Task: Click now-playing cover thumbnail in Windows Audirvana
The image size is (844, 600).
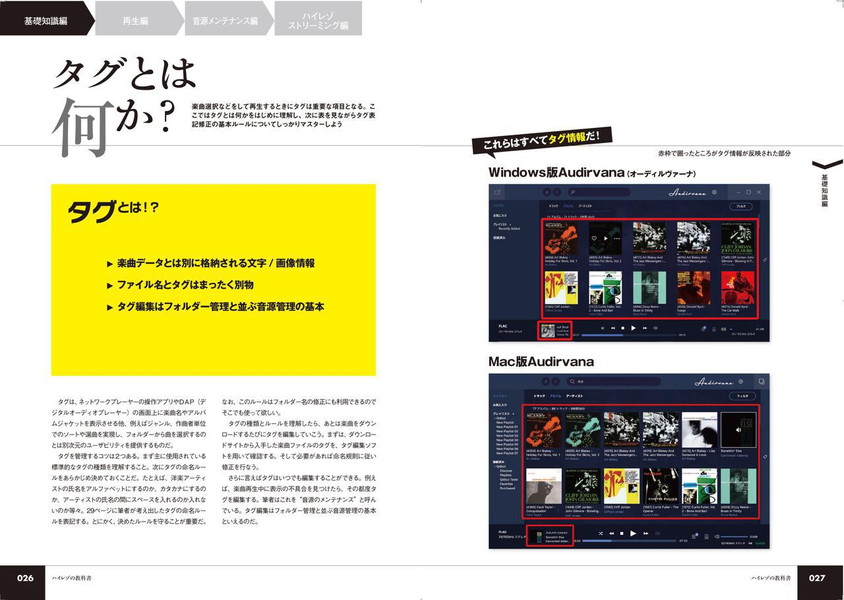Action: (548, 330)
